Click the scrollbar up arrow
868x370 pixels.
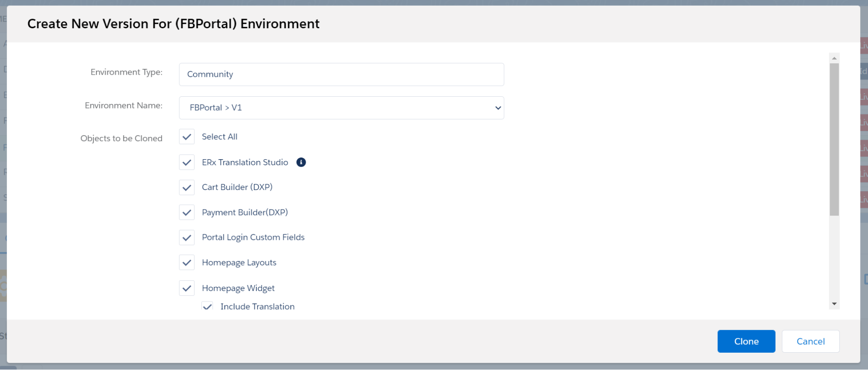click(x=834, y=58)
